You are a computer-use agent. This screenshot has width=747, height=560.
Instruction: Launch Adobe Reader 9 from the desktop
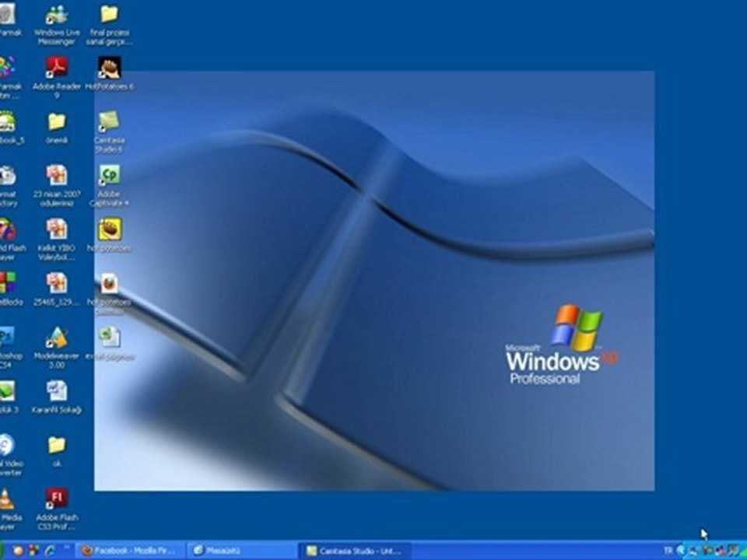57,78
